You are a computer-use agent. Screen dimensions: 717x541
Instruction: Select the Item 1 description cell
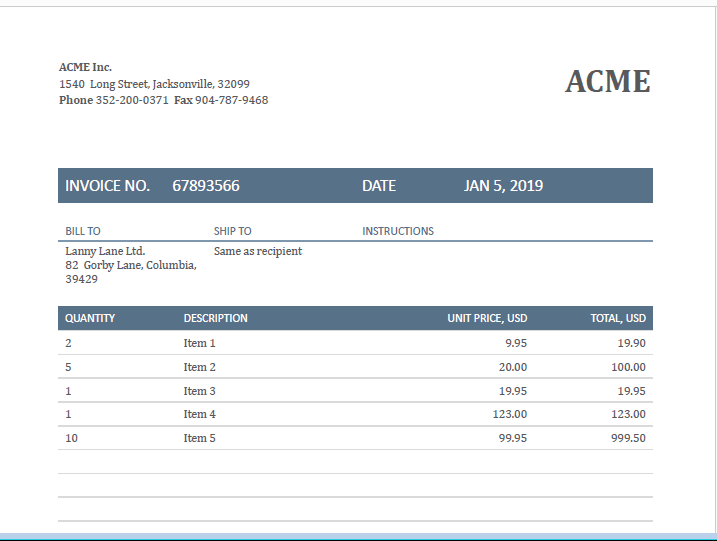pos(199,343)
